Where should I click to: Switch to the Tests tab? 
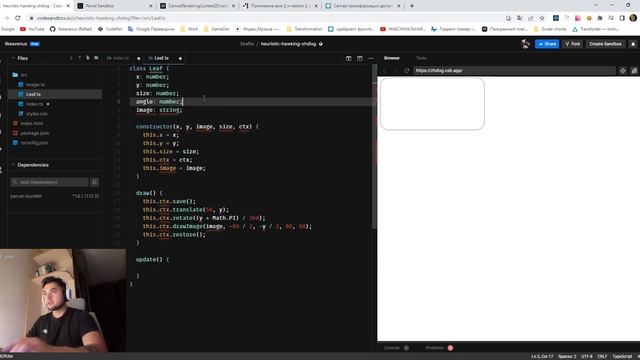tap(421, 58)
